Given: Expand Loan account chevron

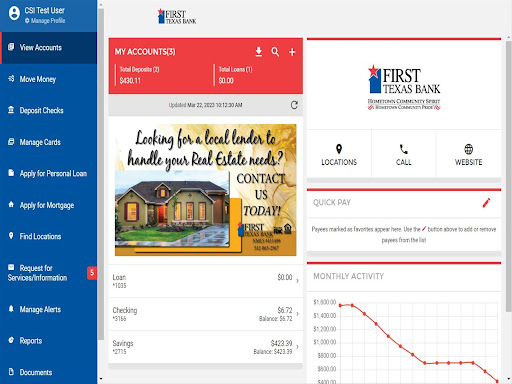Looking at the screenshot, I should pos(297,281).
